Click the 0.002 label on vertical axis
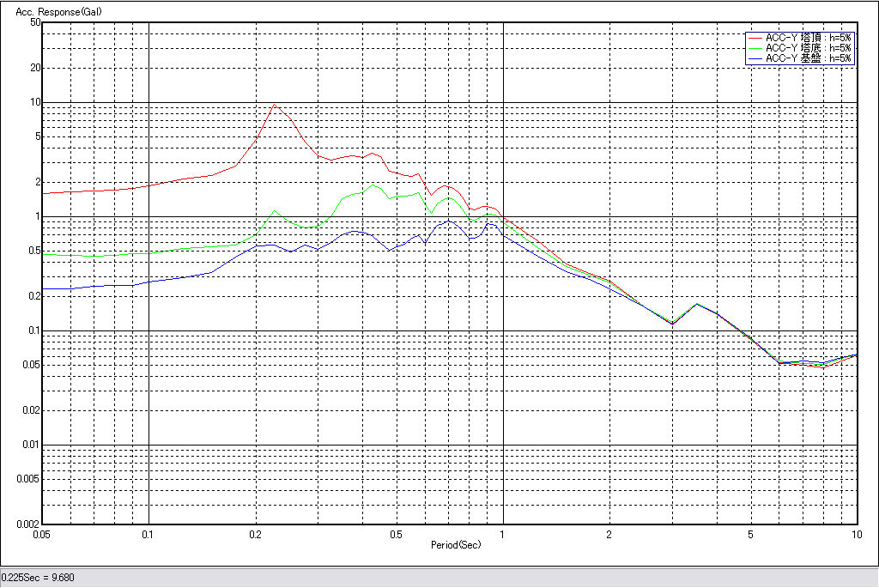 (x=28, y=524)
